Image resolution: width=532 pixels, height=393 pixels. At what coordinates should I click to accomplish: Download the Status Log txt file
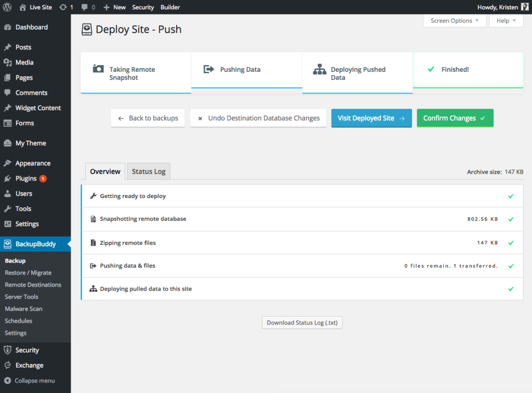(302, 323)
